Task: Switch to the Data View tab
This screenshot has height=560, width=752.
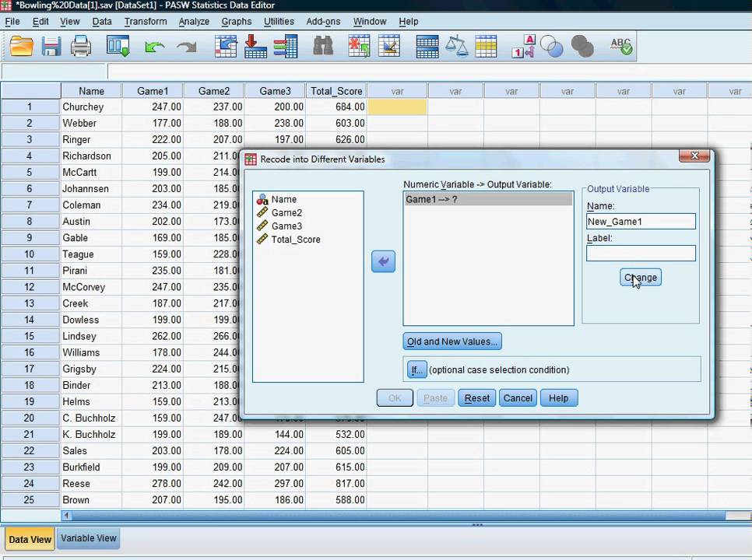Action: point(30,540)
